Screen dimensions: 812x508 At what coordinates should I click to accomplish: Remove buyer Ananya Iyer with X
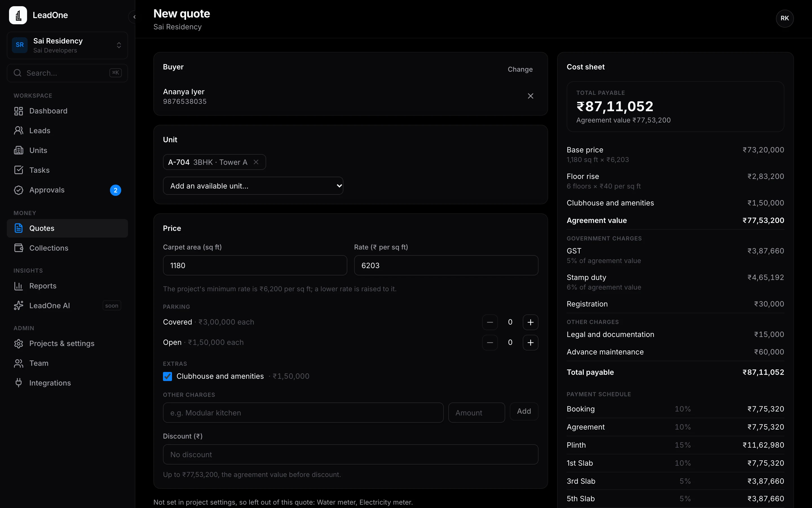tap(530, 96)
